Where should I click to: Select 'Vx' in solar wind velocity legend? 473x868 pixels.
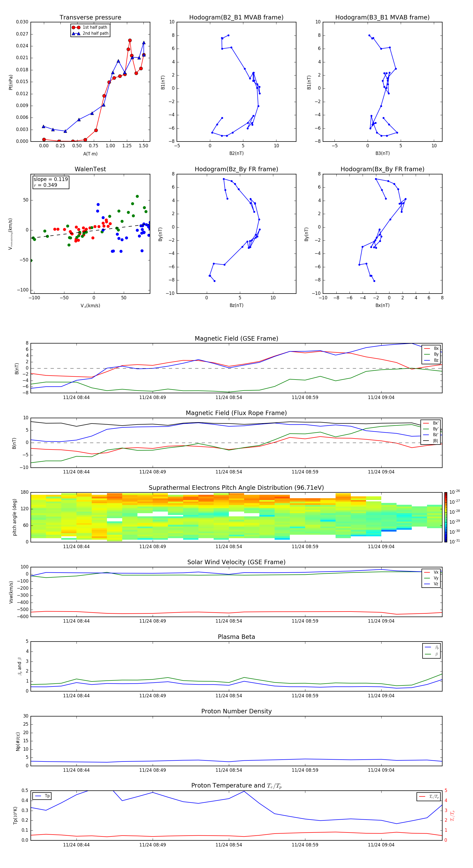pos(431,572)
